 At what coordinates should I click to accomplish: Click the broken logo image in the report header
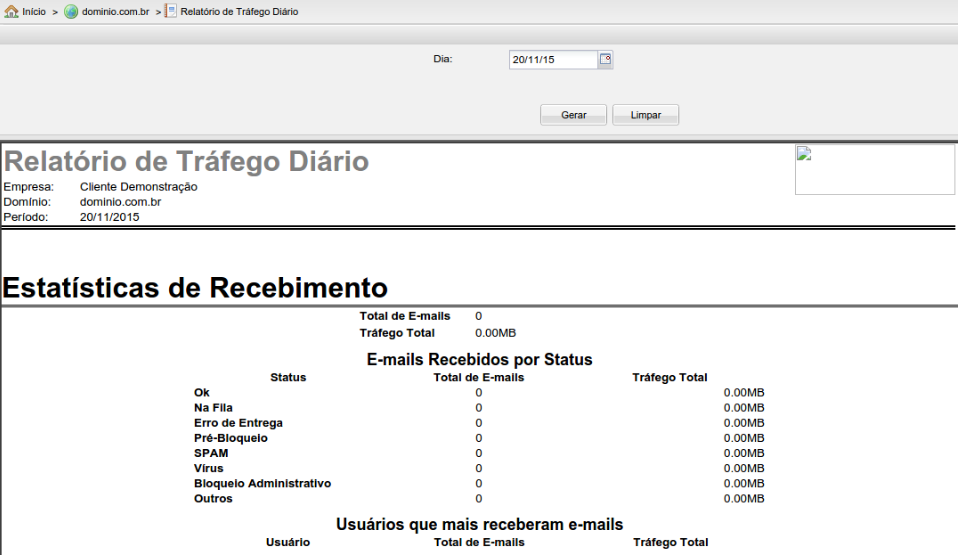874,169
